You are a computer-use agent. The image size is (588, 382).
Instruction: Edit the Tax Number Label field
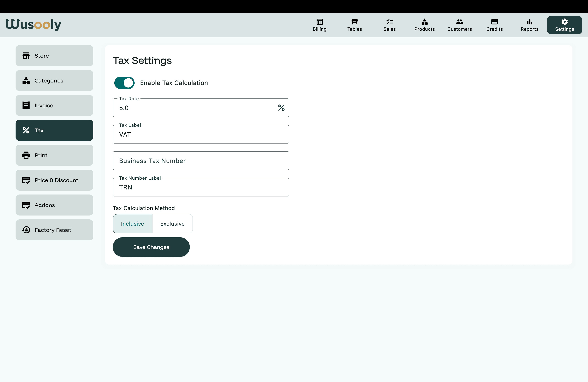(x=201, y=187)
